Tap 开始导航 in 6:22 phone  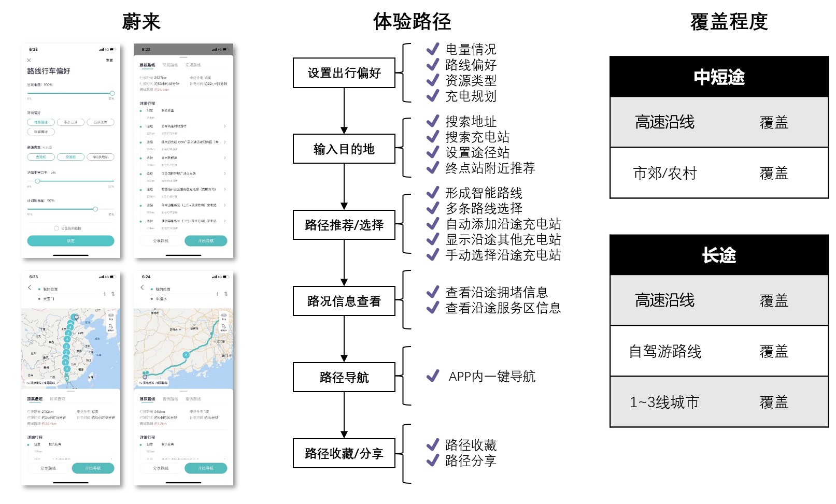206,241
